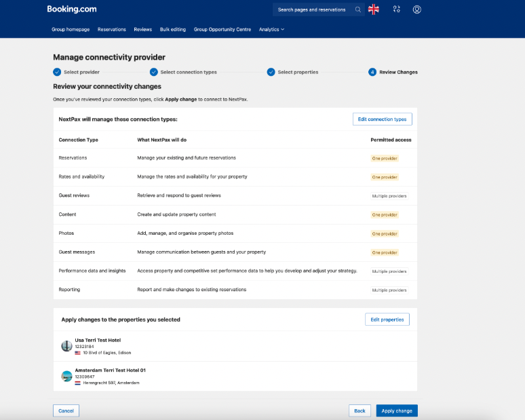Open the Reviews nav item

pos(143,29)
